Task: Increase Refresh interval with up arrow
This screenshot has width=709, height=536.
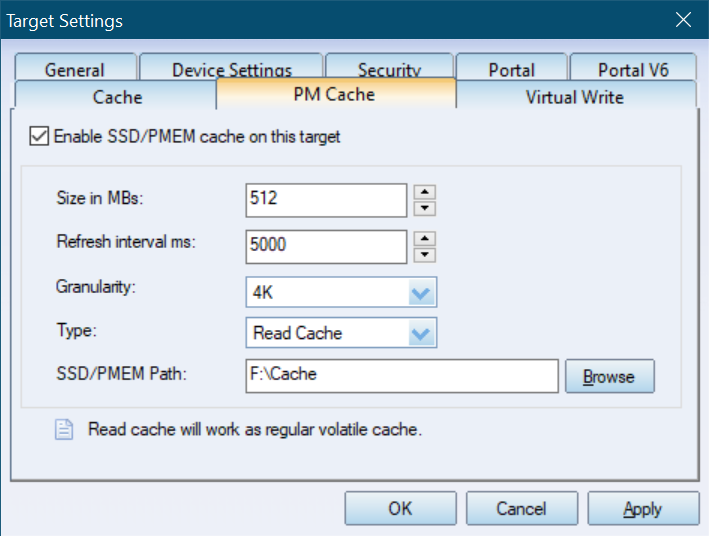Action: tap(425, 239)
